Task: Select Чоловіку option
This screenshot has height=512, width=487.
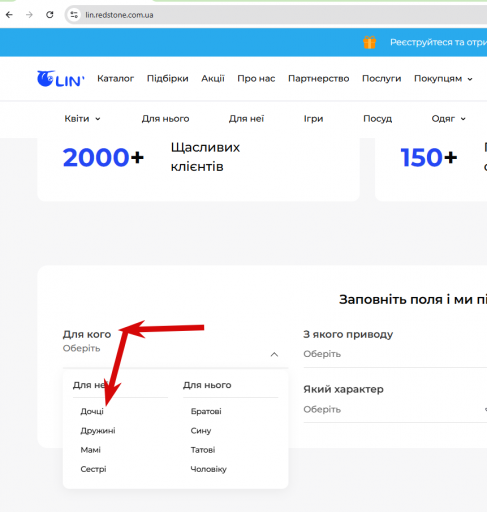Action: pyautogui.click(x=209, y=469)
